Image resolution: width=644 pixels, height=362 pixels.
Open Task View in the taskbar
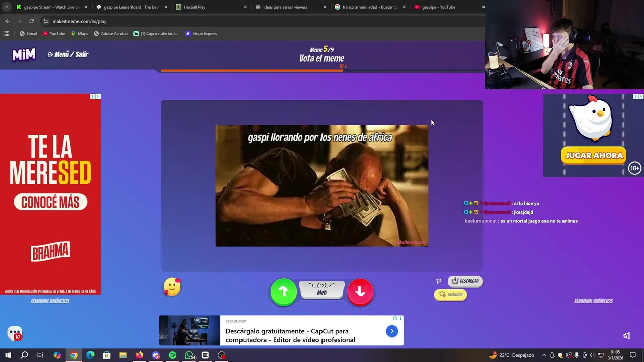(40, 355)
